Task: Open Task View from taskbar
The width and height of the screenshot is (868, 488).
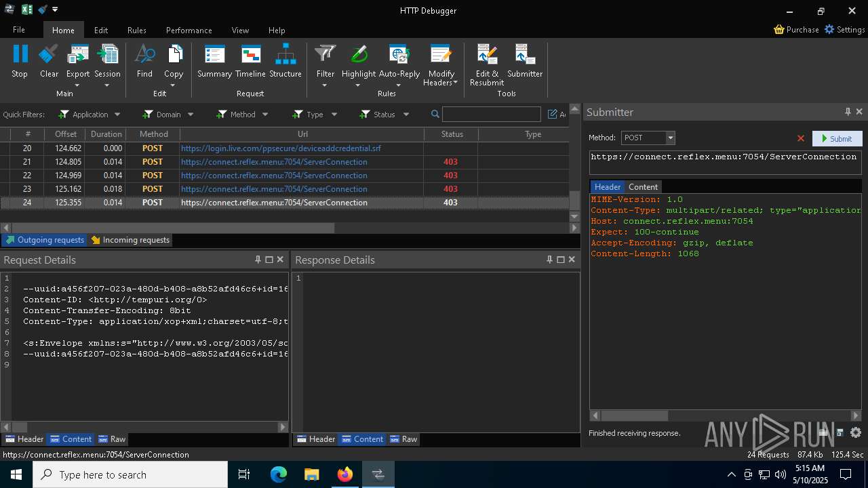Action: (244, 474)
